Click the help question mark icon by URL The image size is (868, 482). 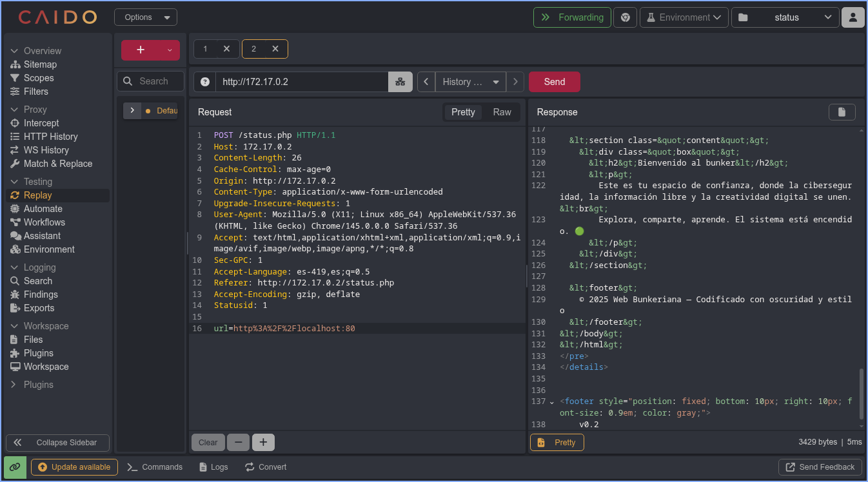[x=205, y=82]
